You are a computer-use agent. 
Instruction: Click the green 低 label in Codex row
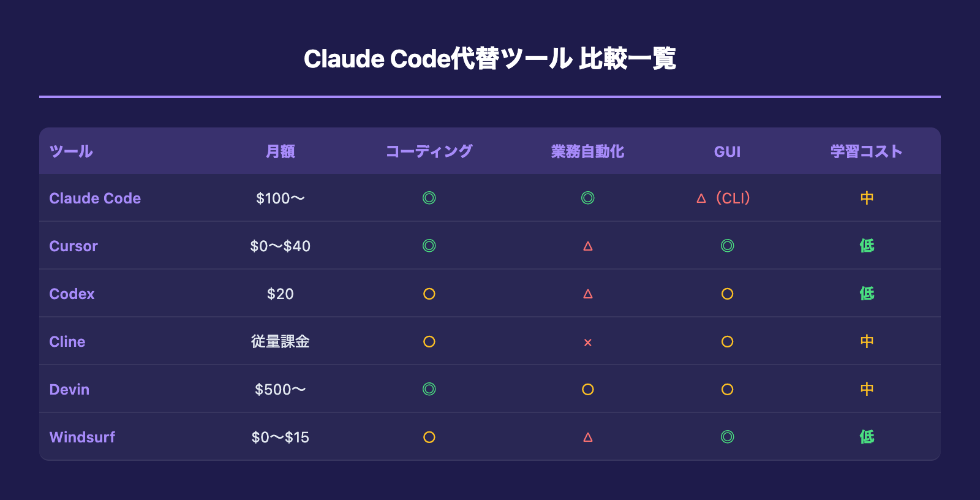click(x=867, y=294)
